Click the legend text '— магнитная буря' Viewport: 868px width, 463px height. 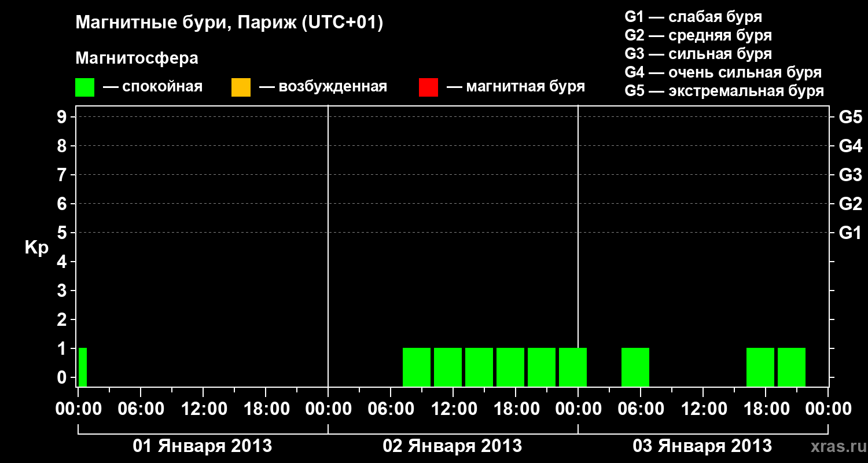tap(516, 87)
